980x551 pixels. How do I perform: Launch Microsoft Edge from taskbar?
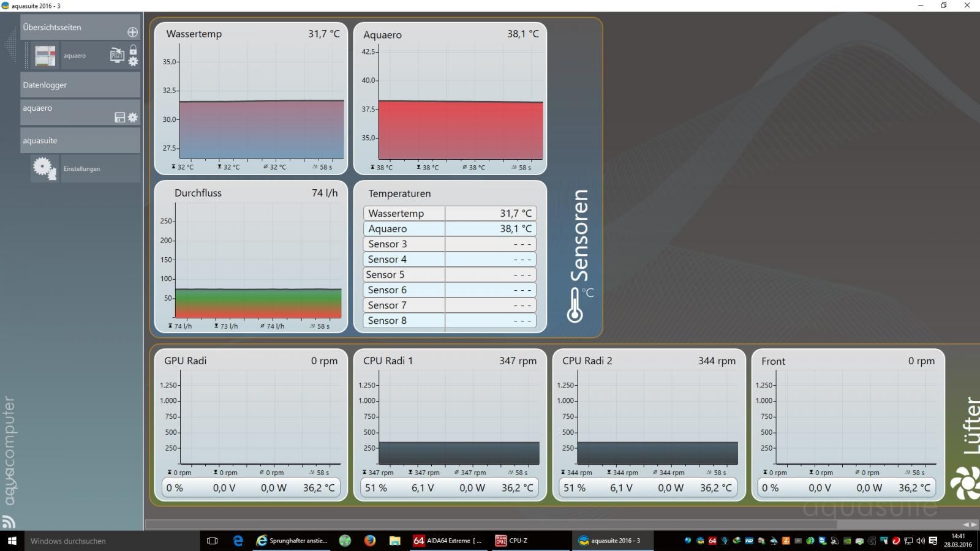[x=238, y=541]
